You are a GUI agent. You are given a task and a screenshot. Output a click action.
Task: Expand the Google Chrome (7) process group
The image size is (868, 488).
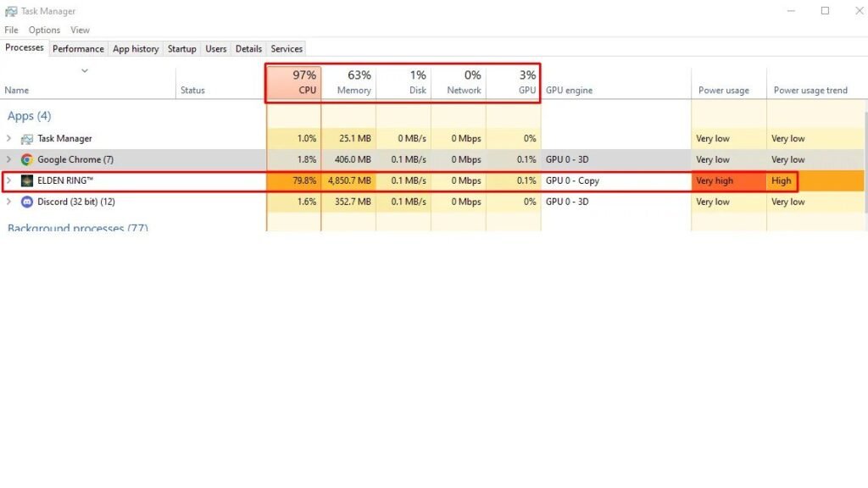point(8,159)
